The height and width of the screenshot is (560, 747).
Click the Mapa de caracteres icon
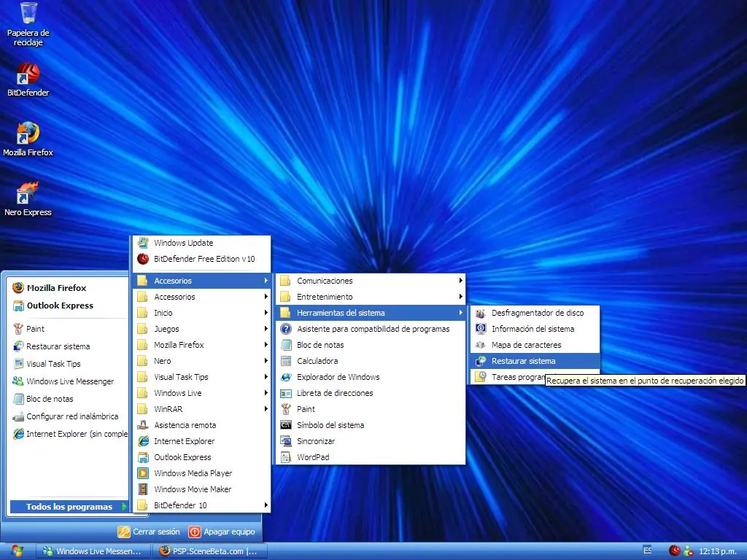pyautogui.click(x=481, y=345)
